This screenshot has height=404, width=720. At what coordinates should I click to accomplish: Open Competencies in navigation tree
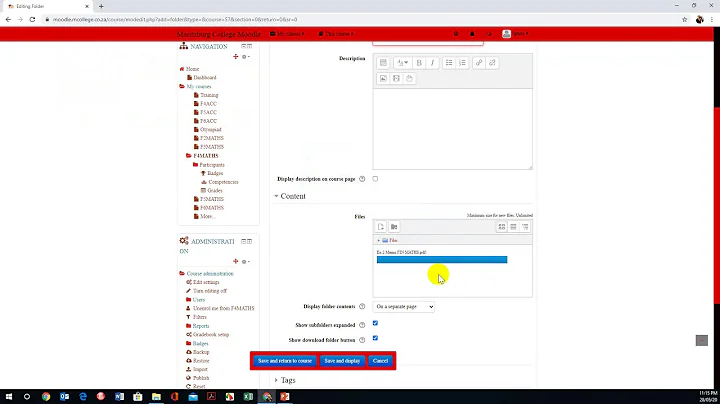(223, 182)
